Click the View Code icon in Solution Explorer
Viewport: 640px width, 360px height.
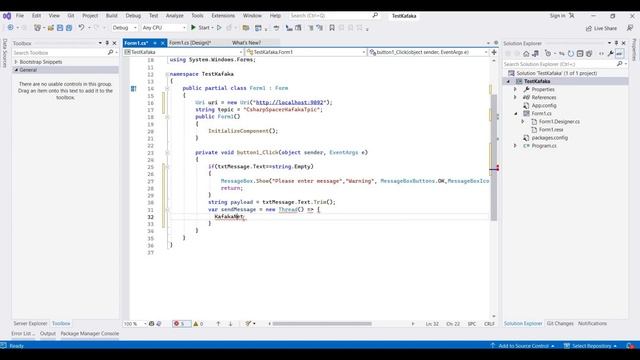[x=601, y=53]
